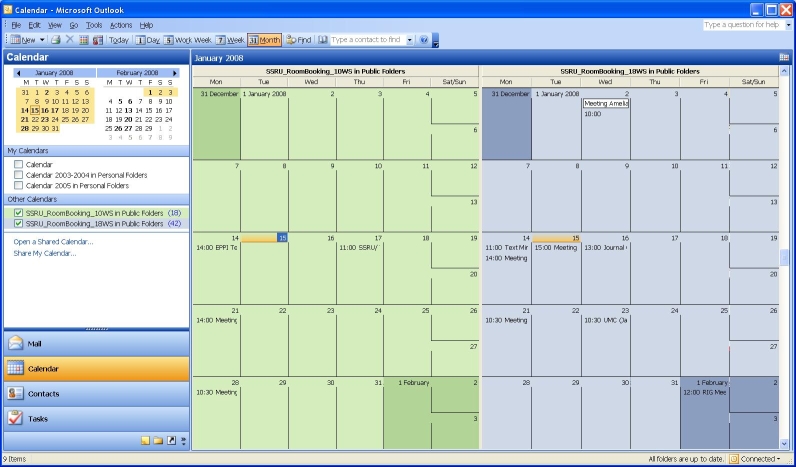Click the 'Type a contact to find' field
The width and height of the screenshot is (796, 467).
(x=368, y=40)
